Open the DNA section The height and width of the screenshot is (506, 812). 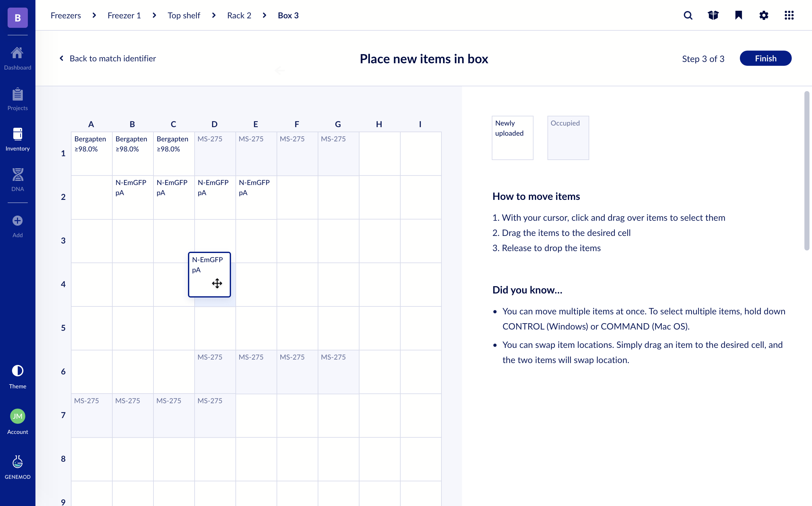point(17,175)
